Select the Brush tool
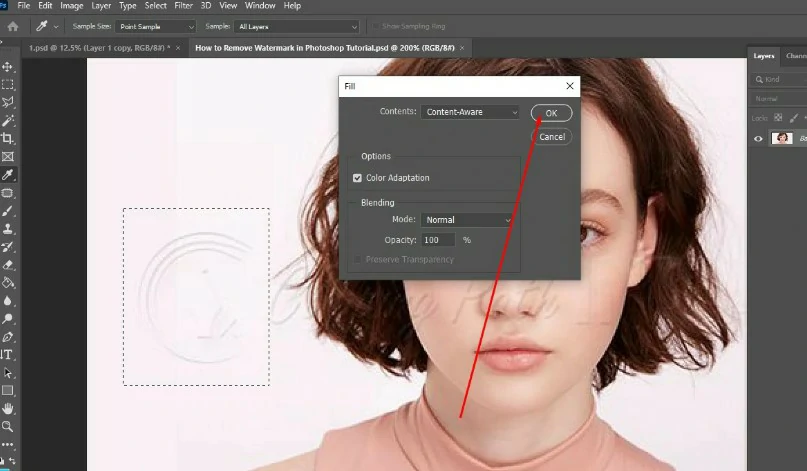Screen dimensions: 807x471 (8, 211)
